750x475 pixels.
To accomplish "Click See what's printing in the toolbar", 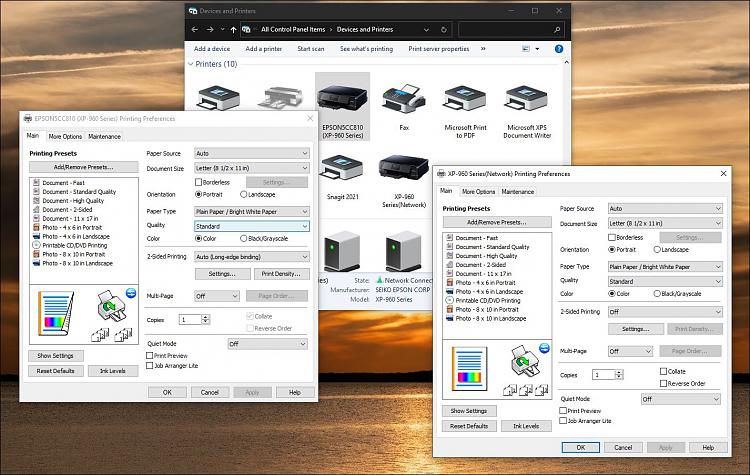I will (366, 49).
